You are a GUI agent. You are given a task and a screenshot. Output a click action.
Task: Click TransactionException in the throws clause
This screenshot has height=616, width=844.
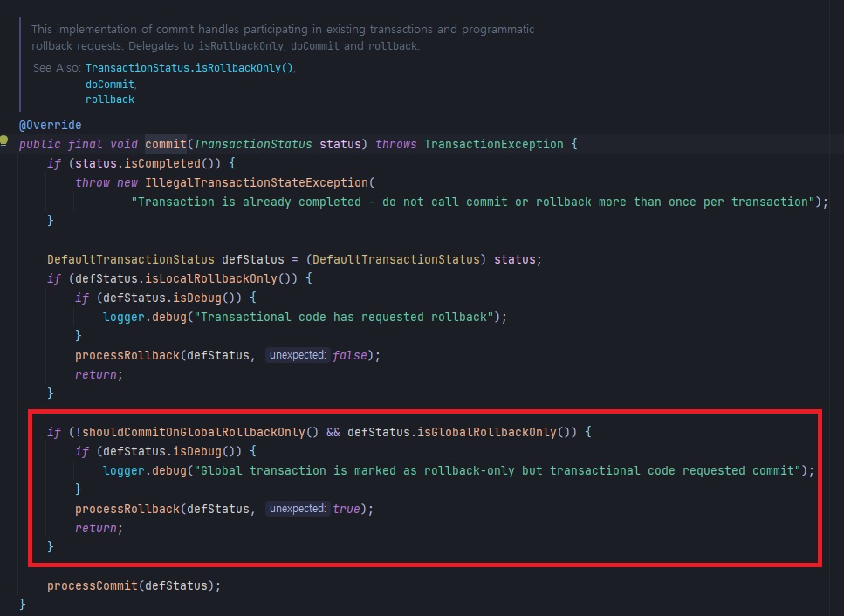coord(494,144)
